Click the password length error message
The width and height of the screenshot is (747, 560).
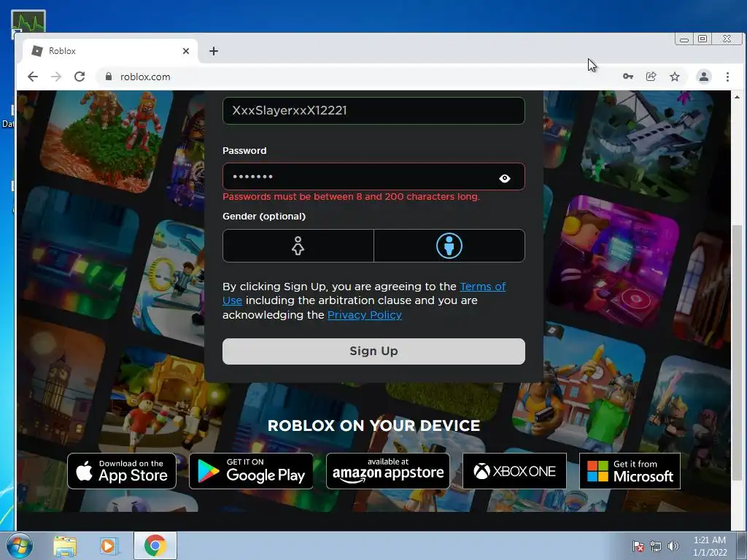point(351,197)
